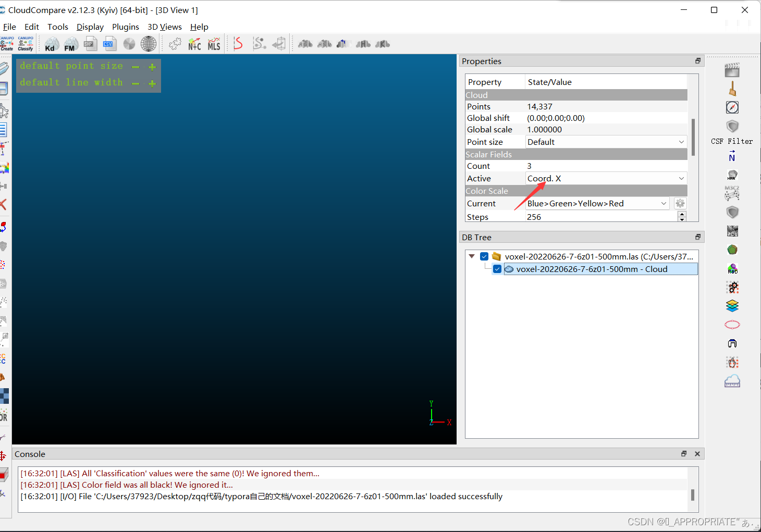Open the HPR hidden point removal plugin
The width and height of the screenshot is (761, 532).
pos(732,175)
